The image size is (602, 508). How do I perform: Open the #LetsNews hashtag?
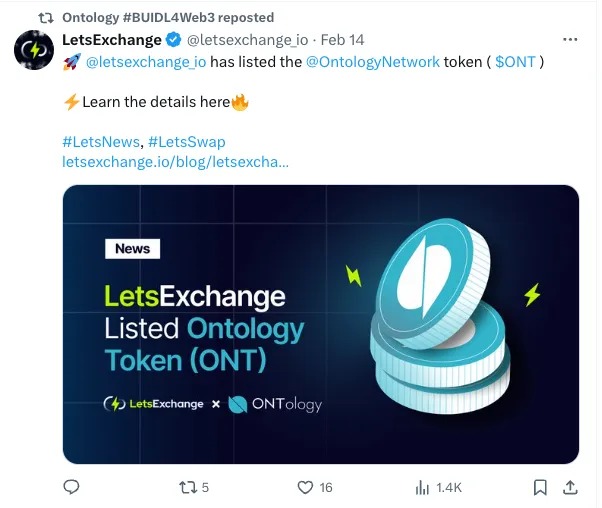pos(99,142)
